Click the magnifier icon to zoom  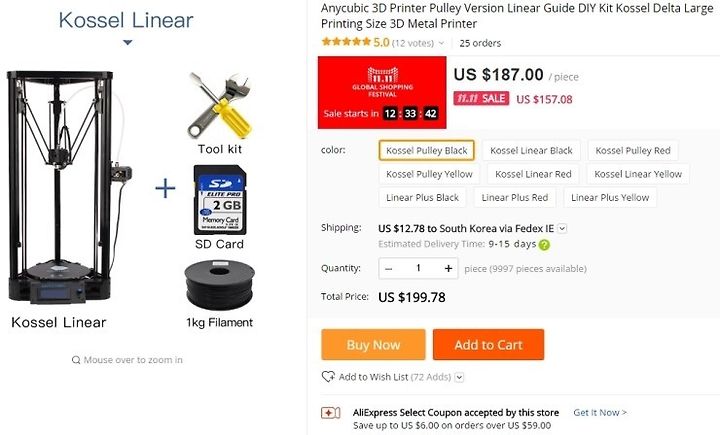pyautogui.click(x=76, y=360)
